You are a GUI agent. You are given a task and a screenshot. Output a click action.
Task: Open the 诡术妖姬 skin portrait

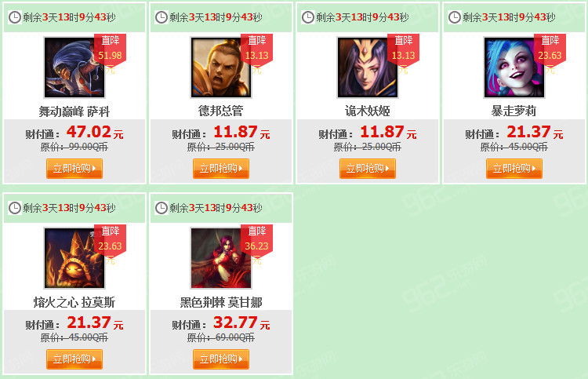368,67
